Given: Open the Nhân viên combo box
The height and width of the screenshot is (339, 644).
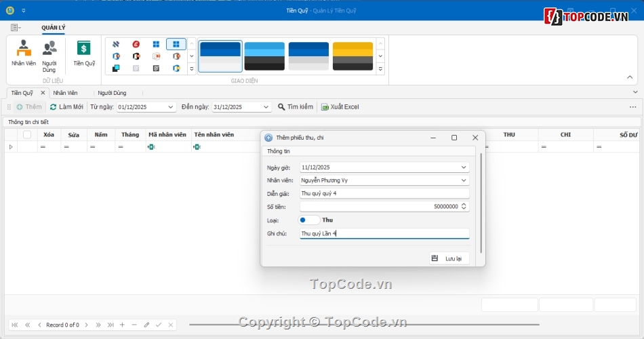Looking at the screenshot, I should click(x=464, y=180).
